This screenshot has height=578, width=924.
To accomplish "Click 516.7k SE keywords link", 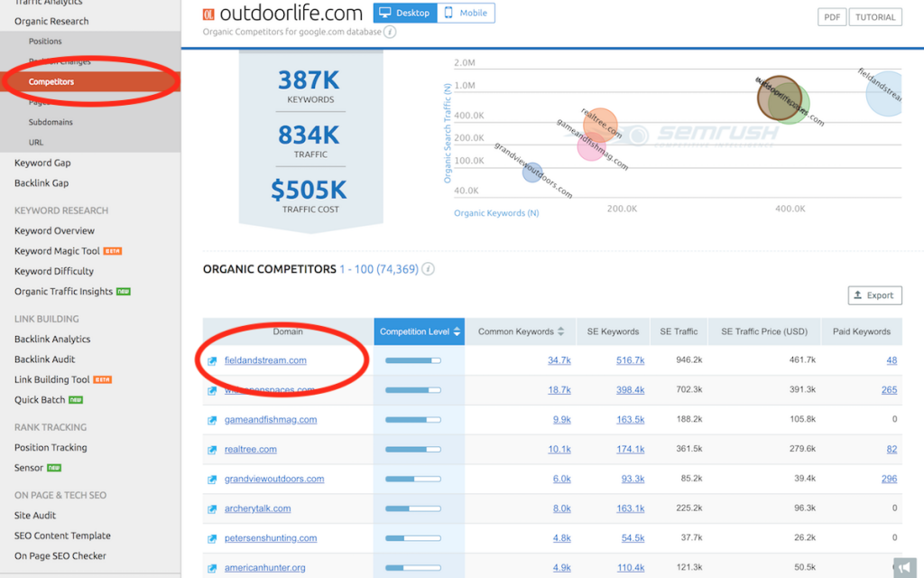I will 630,360.
